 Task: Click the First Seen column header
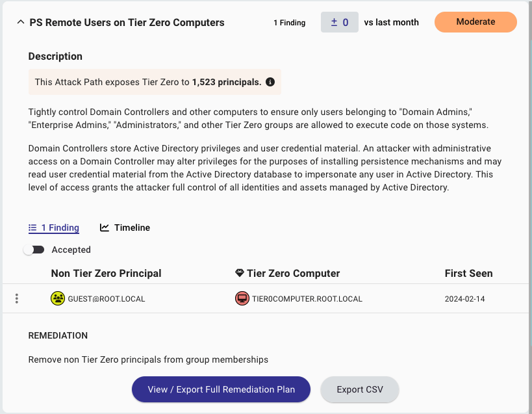468,273
